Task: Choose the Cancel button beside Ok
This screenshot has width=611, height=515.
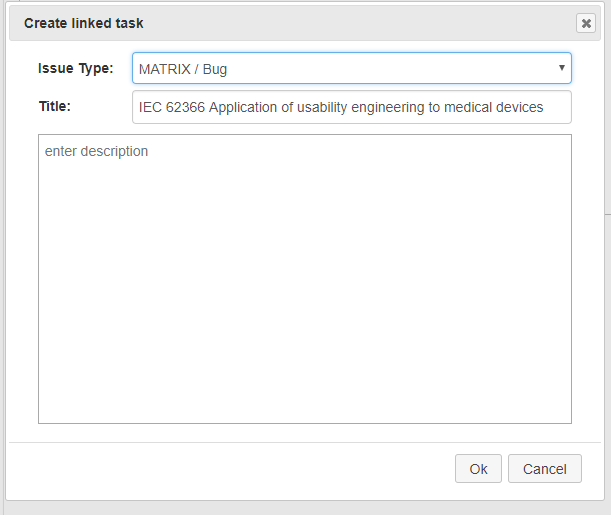Action: point(544,469)
